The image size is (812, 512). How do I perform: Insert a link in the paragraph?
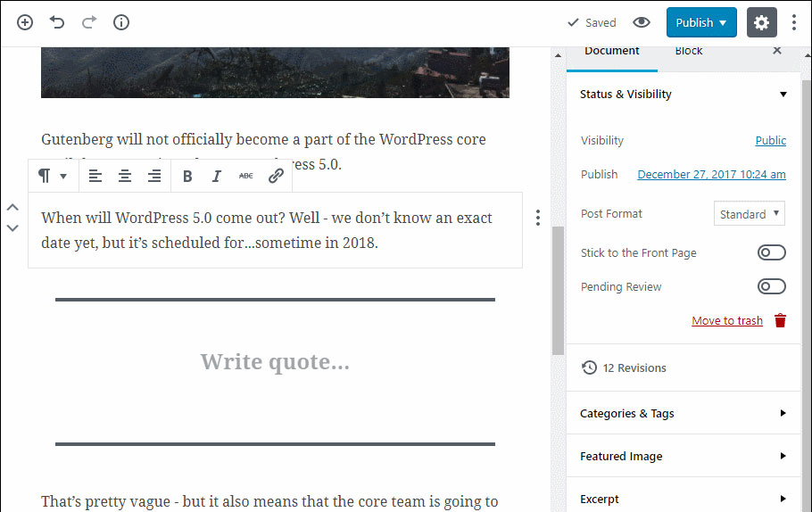276,177
